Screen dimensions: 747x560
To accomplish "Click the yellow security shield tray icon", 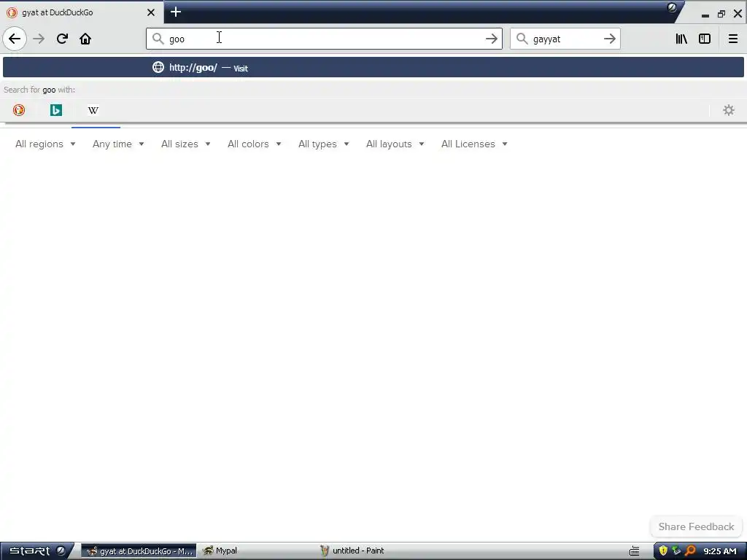I will tap(663, 551).
